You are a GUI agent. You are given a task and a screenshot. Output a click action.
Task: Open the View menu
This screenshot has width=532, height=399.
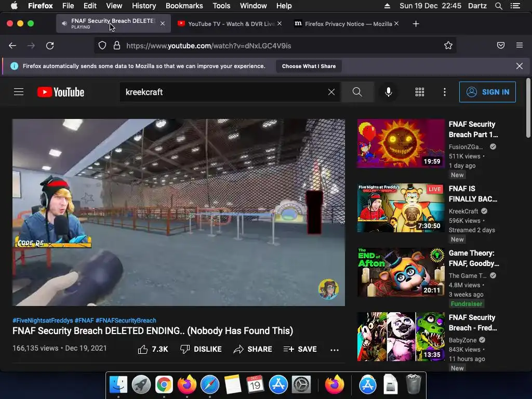[114, 6]
